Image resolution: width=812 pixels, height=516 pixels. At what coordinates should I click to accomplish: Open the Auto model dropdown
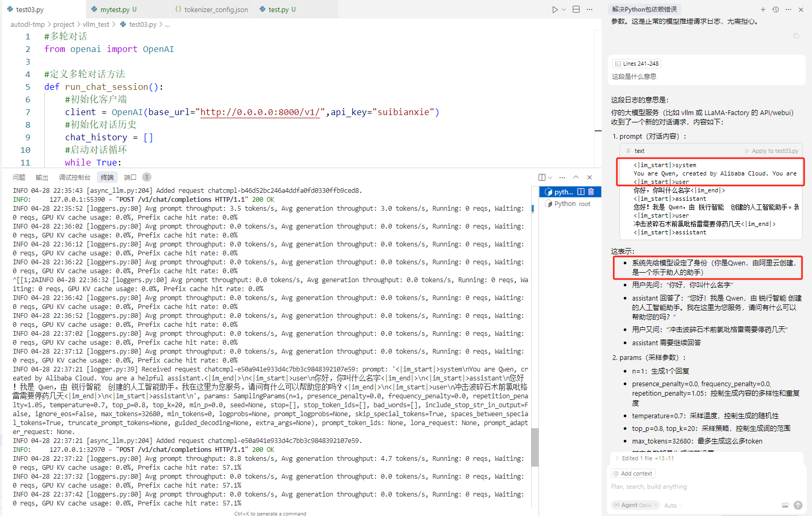pos(673,505)
